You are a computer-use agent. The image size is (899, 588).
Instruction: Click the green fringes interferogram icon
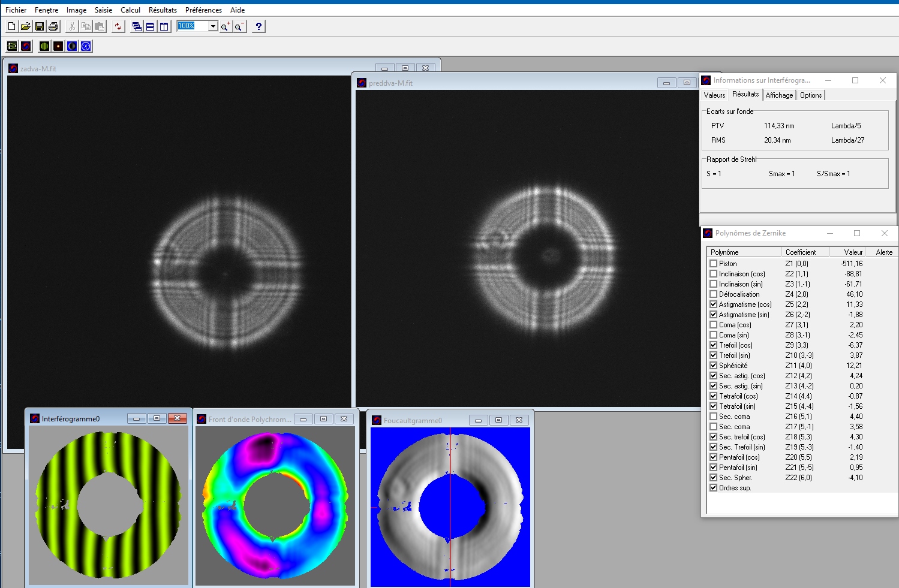44,46
